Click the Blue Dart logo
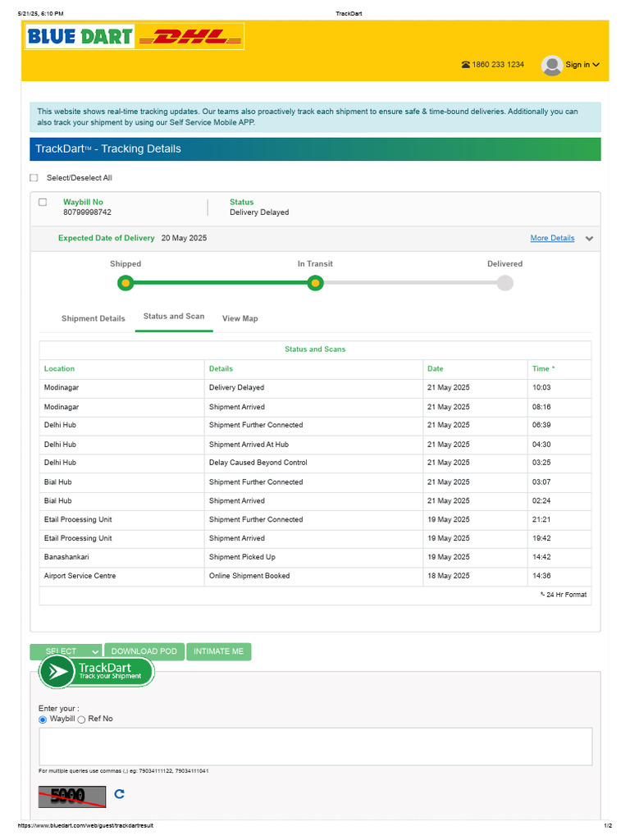This screenshot has width=630, height=840. [x=80, y=36]
